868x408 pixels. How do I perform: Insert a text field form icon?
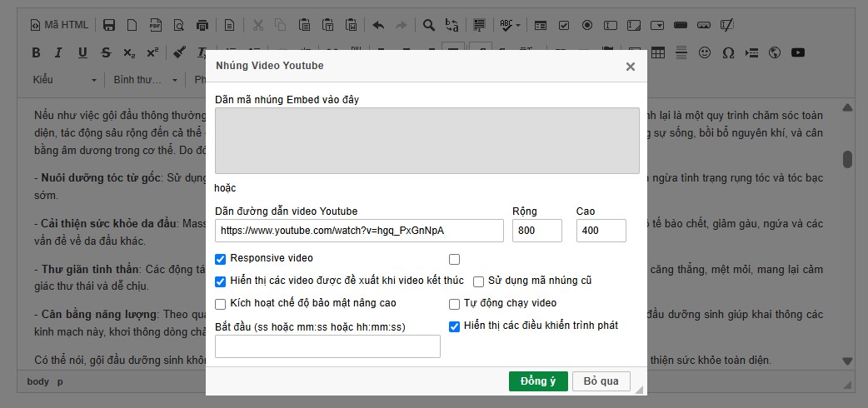click(610, 25)
